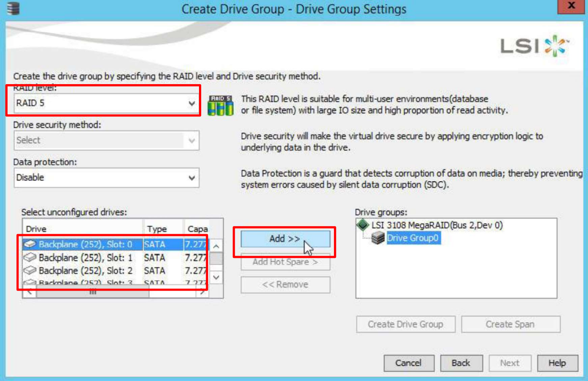Image resolution: width=588 pixels, height=381 pixels.
Task: Click the database icon in title bar
Action: tap(13, 8)
